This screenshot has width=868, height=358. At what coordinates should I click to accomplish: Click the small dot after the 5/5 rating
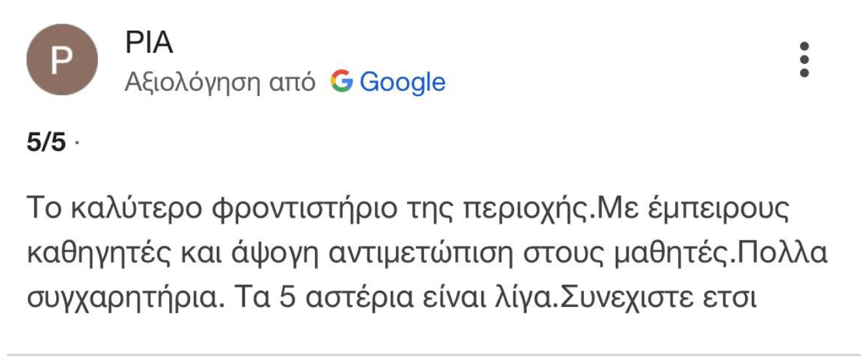click(76, 144)
